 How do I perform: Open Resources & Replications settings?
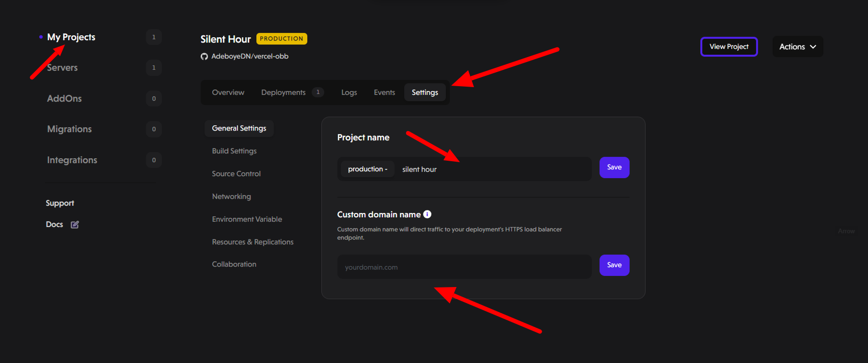[x=253, y=242]
